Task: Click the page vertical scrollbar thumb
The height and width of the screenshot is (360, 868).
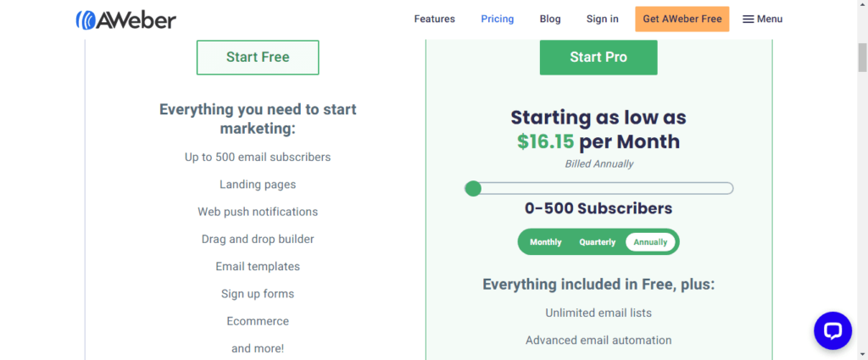Action: [862, 58]
